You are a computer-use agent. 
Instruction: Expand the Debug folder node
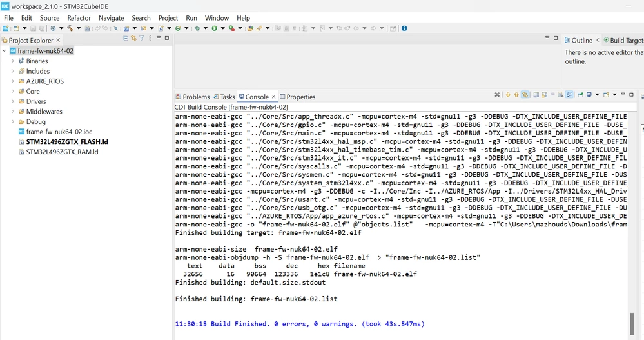coord(13,122)
